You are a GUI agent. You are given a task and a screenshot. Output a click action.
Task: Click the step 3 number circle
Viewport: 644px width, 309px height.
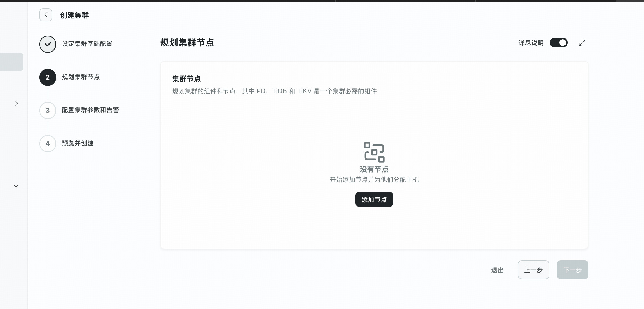tap(48, 111)
